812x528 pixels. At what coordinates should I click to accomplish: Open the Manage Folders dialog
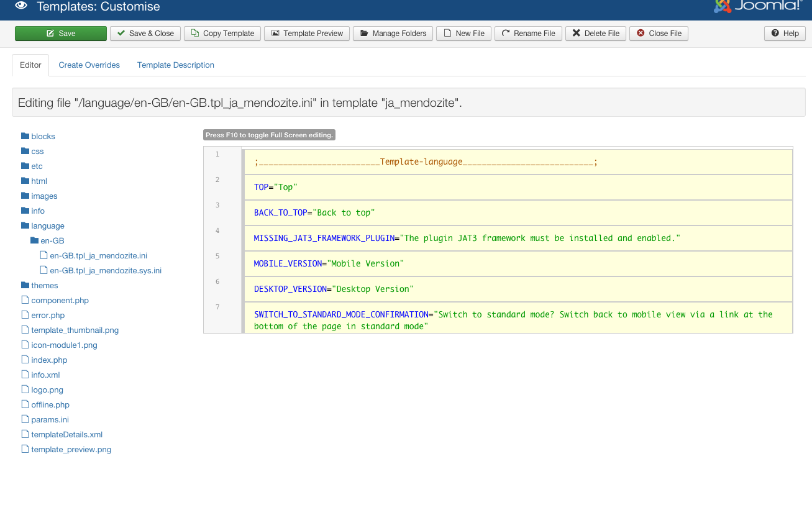tap(393, 34)
